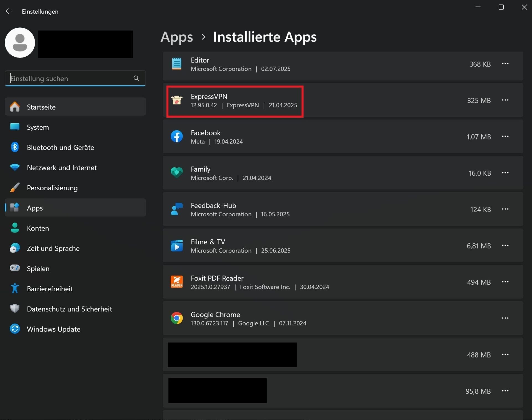The height and width of the screenshot is (420, 532).
Task: Open Startseite in the sidebar
Action: (x=75, y=107)
